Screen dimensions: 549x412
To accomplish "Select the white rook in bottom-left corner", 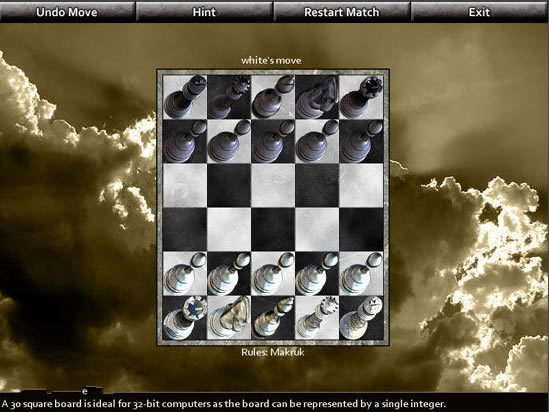I will [x=185, y=317].
